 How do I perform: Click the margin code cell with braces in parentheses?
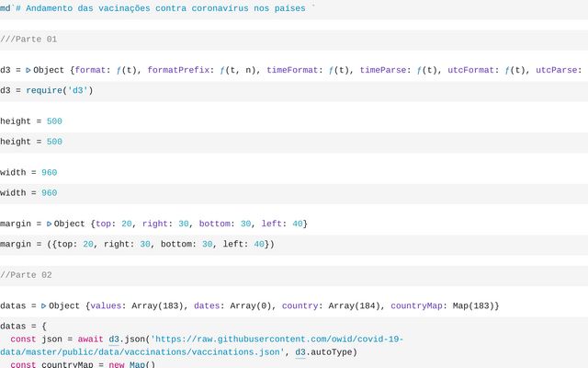coord(138,245)
